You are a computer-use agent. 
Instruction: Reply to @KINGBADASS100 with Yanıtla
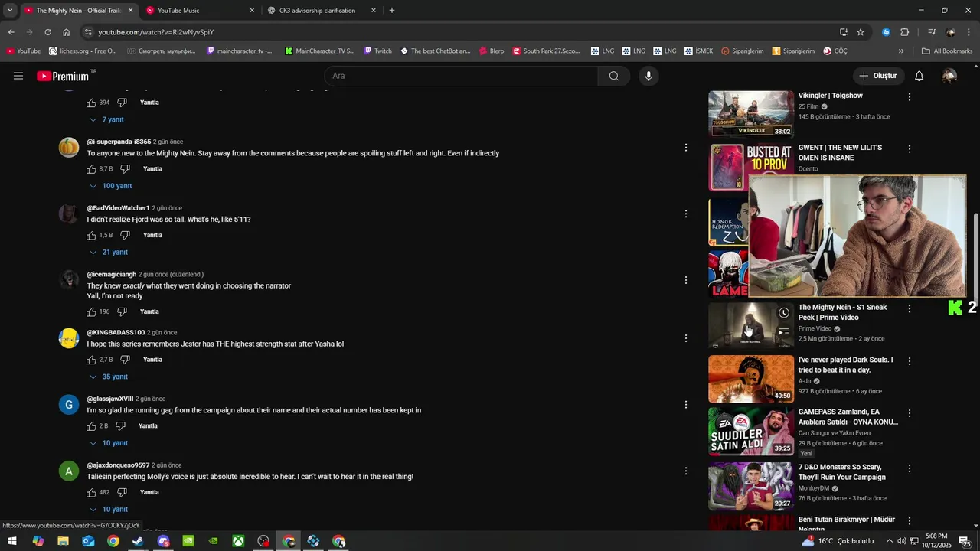152,360
